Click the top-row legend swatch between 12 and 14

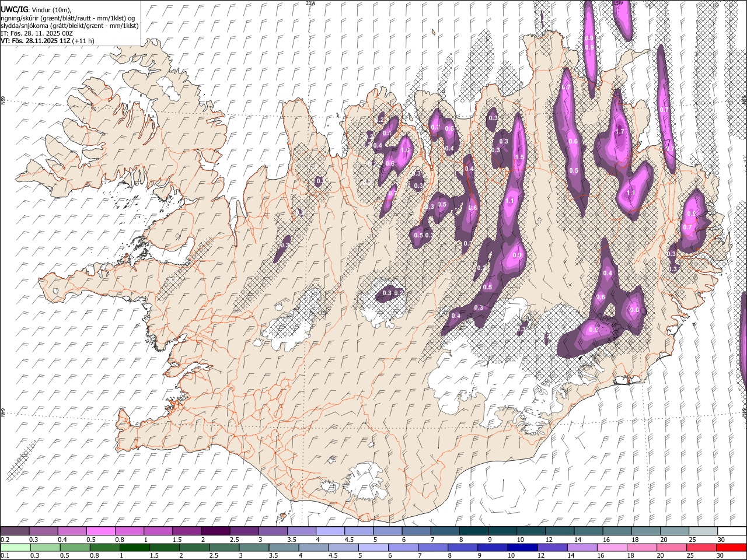click(559, 531)
